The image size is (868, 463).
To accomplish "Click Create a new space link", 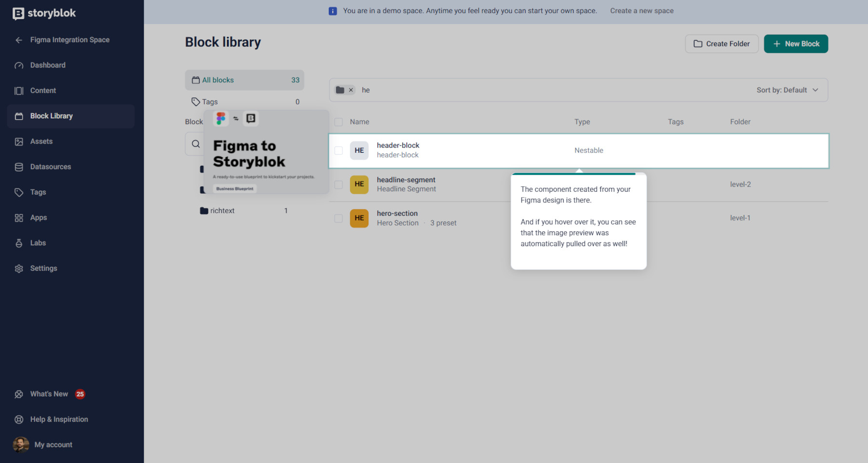I will click(642, 11).
